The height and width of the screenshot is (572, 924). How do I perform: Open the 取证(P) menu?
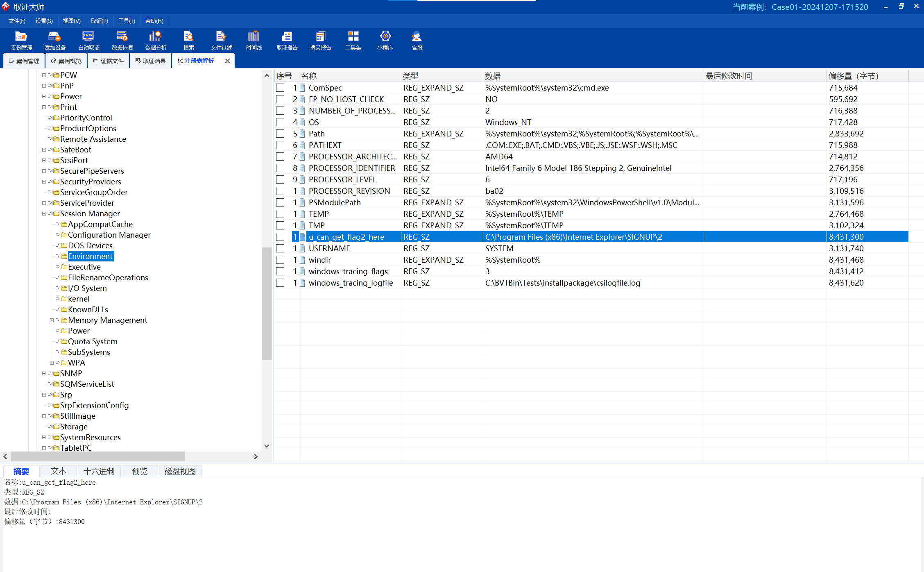(x=100, y=21)
